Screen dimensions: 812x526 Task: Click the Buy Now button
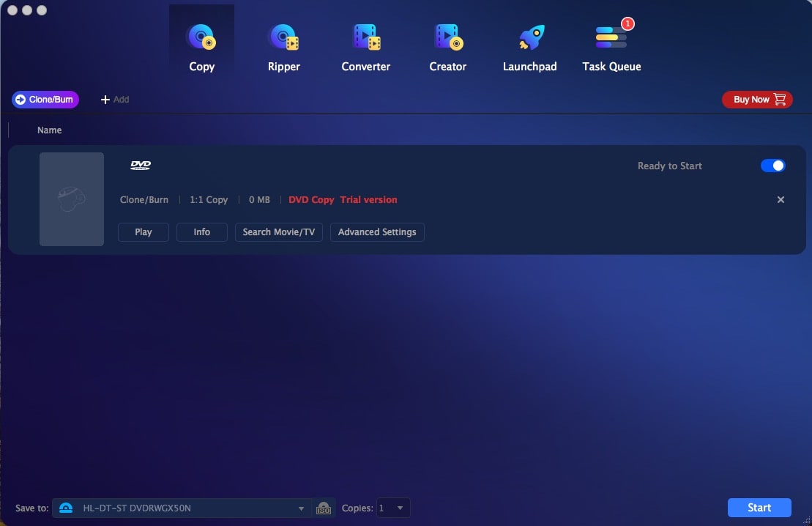click(757, 99)
